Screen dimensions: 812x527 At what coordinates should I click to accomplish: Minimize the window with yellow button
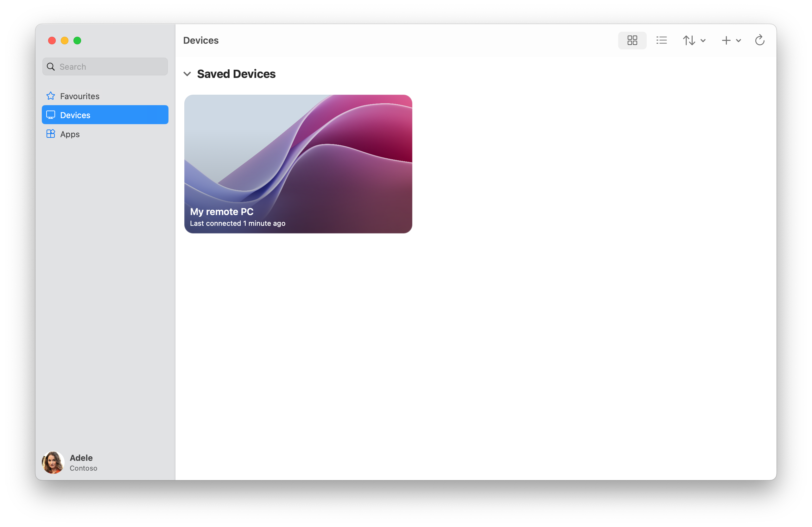[x=65, y=41]
